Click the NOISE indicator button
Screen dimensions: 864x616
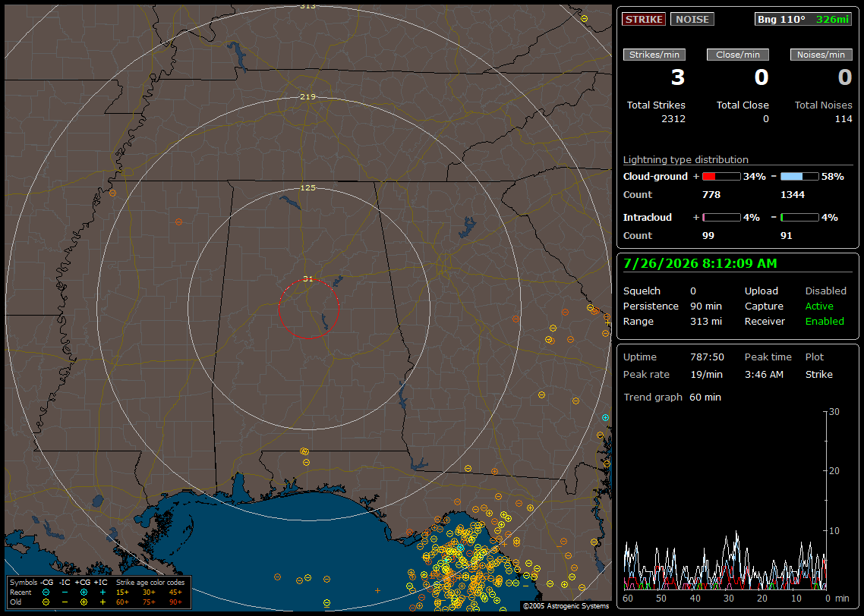(692, 19)
